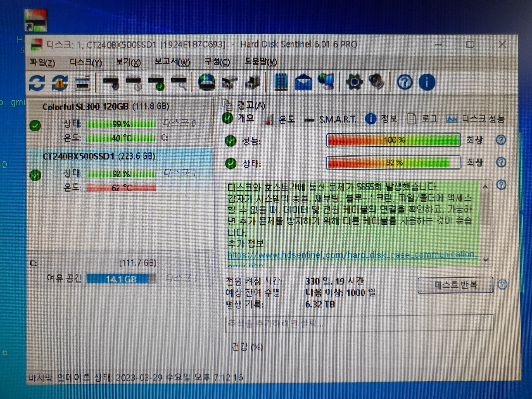
Task: Open the 보기(X) menu
Action: click(128, 63)
